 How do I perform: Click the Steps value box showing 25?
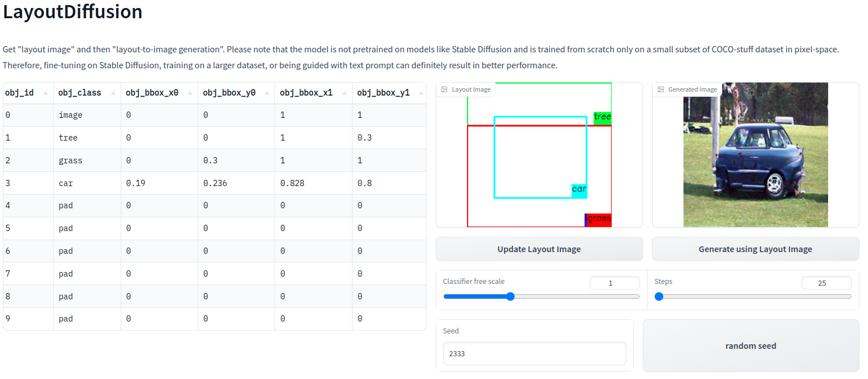click(x=826, y=282)
